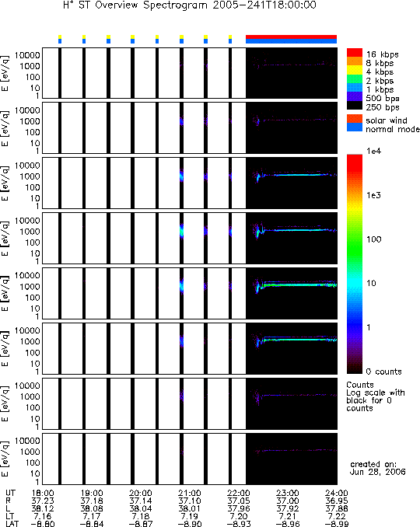The height and width of the screenshot is (527, 420).
Task: Click the 'E [eV/q]' label of top panel
Action: click(5, 73)
